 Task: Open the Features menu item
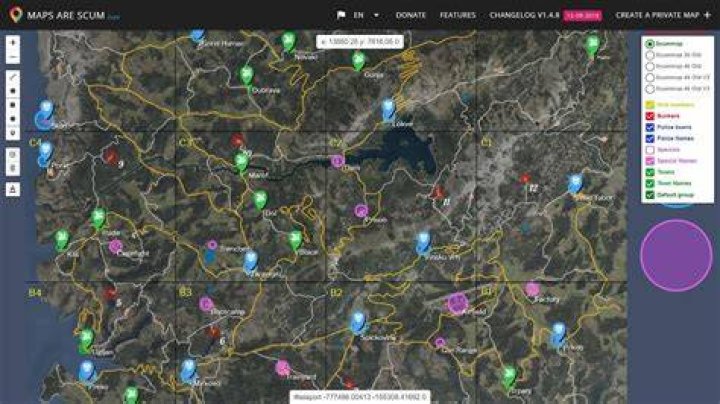(458, 15)
